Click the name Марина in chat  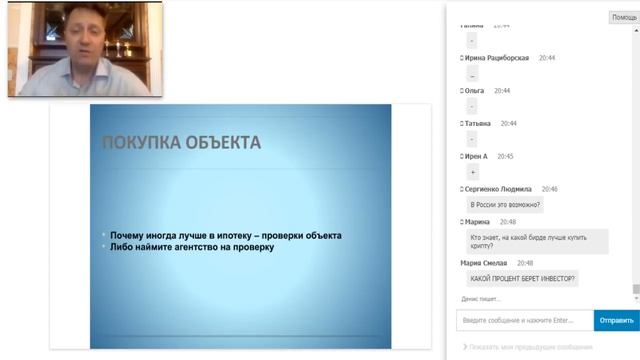click(477, 222)
